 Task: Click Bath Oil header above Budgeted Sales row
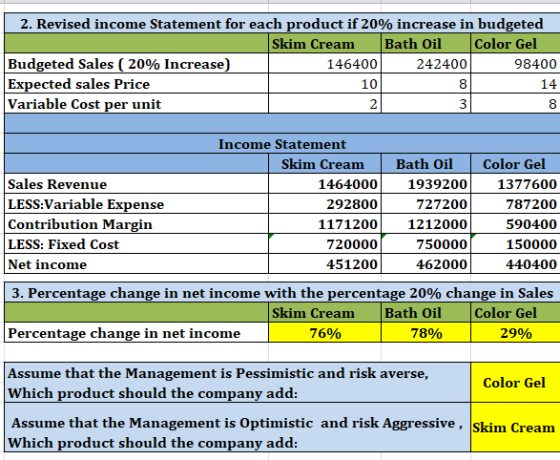tap(426, 44)
